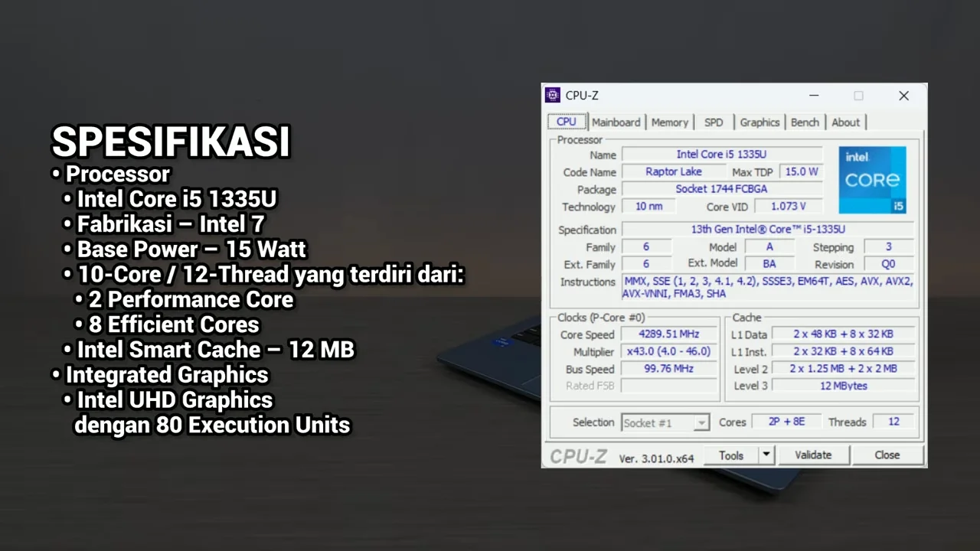Open the Socket #1 selection dropdown
The height and width of the screenshot is (551, 980).
[x=665, y=422]
